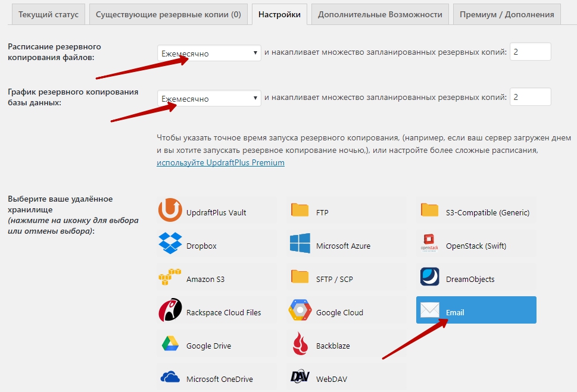Open the Дополнительные Возможности tab
The image size is (577, 392).
click(380, 14)
